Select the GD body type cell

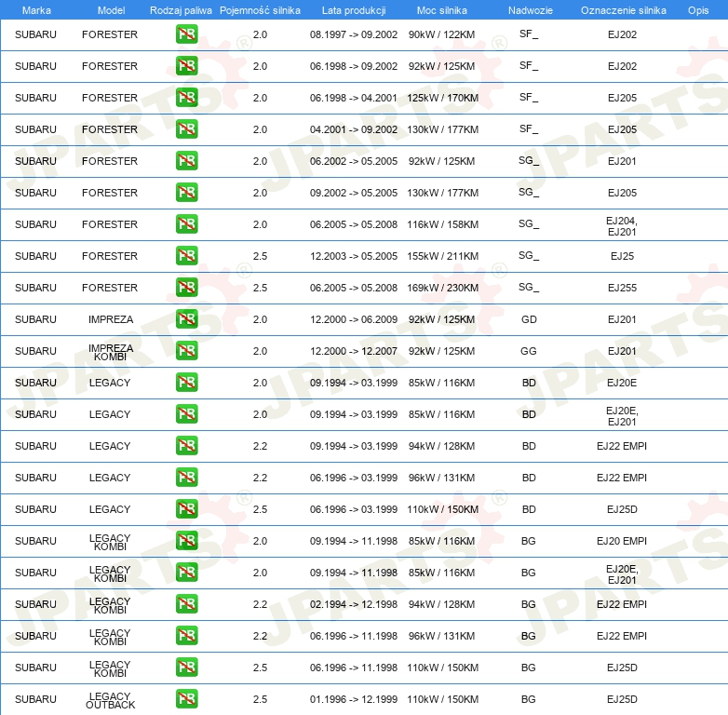pyautogui.click(x=529, y=319)
